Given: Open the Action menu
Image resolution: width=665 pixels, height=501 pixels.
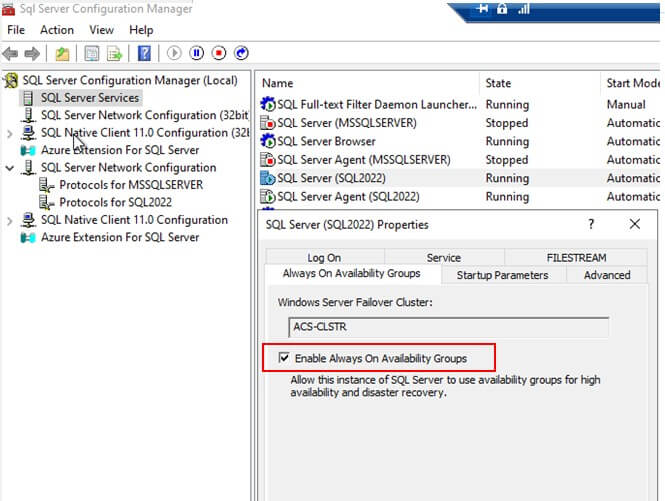Looking at the screenshot, I should pos(57,30).
